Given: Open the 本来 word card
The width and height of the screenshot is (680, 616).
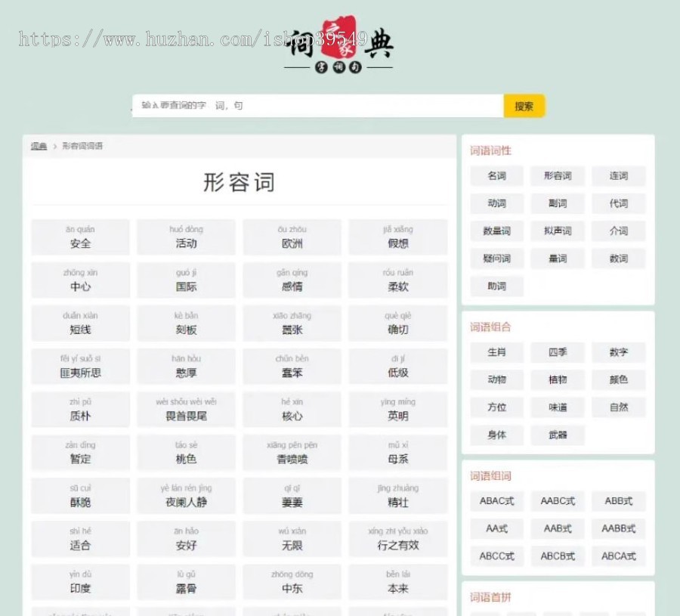Looking at the screenshot, I should (398, 582).
